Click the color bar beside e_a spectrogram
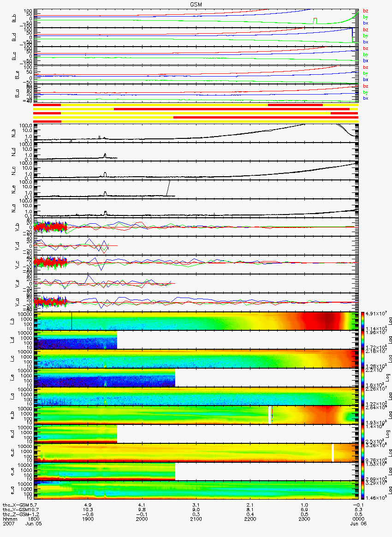This screenshot has height=537, width=392. (x=363, y=491)
